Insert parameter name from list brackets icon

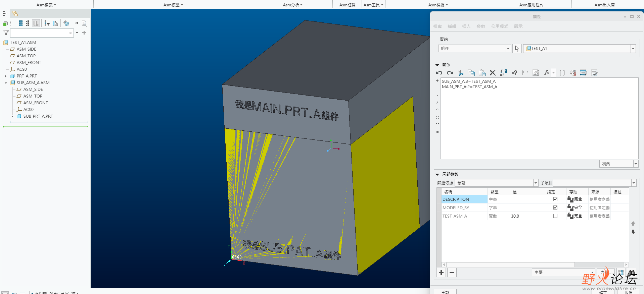coord(562,73)
